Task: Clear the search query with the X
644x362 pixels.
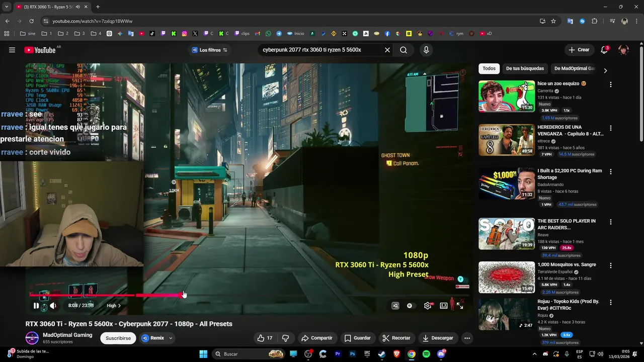Action: (387, 50)
